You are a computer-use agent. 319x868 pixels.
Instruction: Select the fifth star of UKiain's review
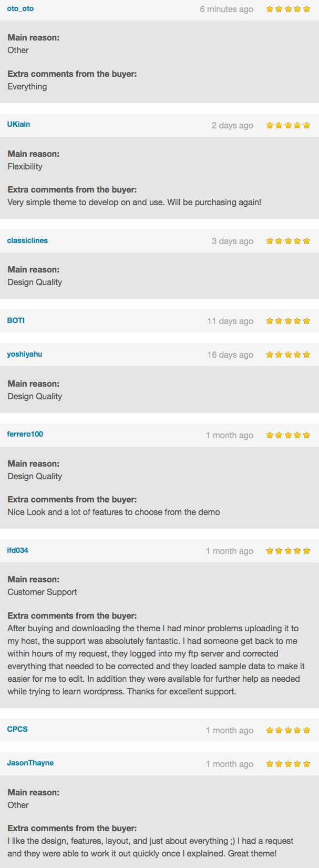(x=306, y=125)
